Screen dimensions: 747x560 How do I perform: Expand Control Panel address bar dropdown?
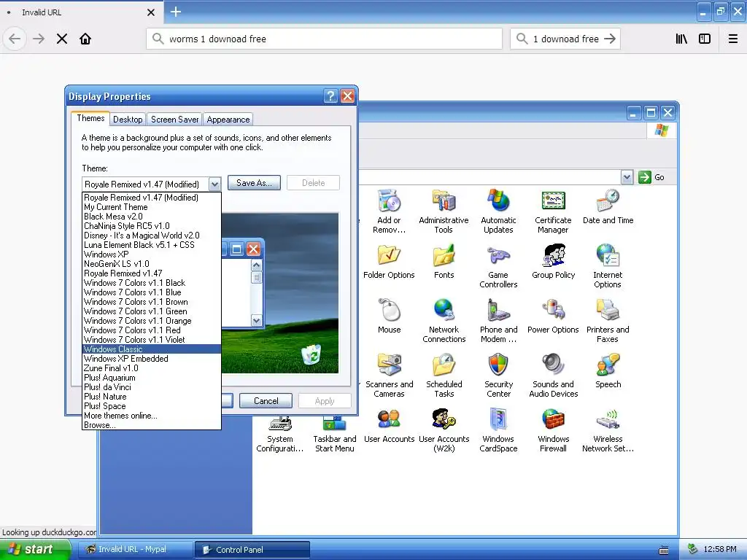[627, 177]
